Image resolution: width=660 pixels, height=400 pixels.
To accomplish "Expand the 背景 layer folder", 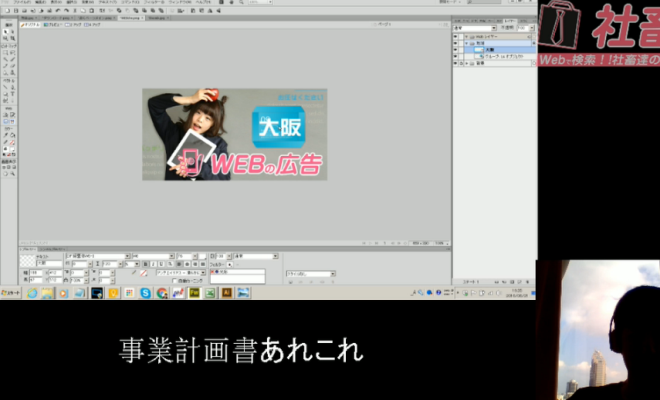I will point(465,61).
